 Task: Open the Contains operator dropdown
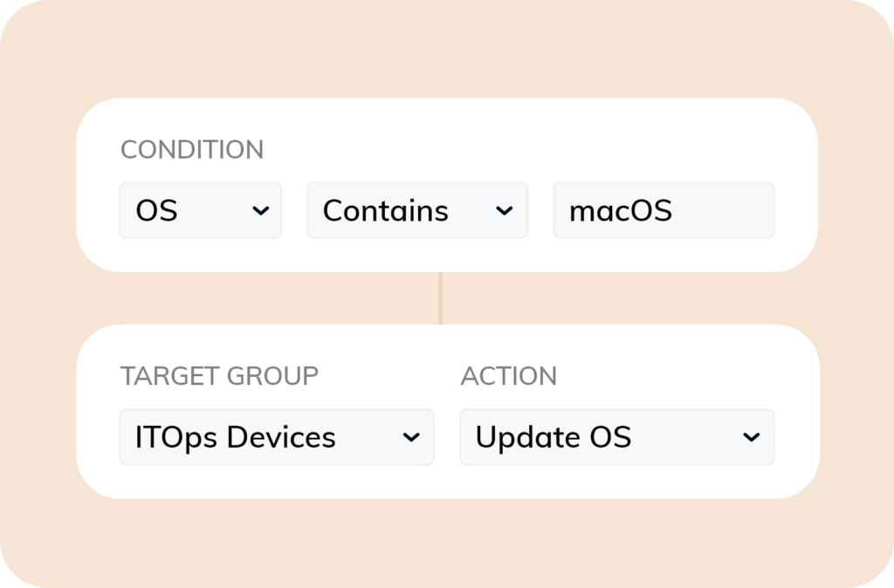pos(417,210)
